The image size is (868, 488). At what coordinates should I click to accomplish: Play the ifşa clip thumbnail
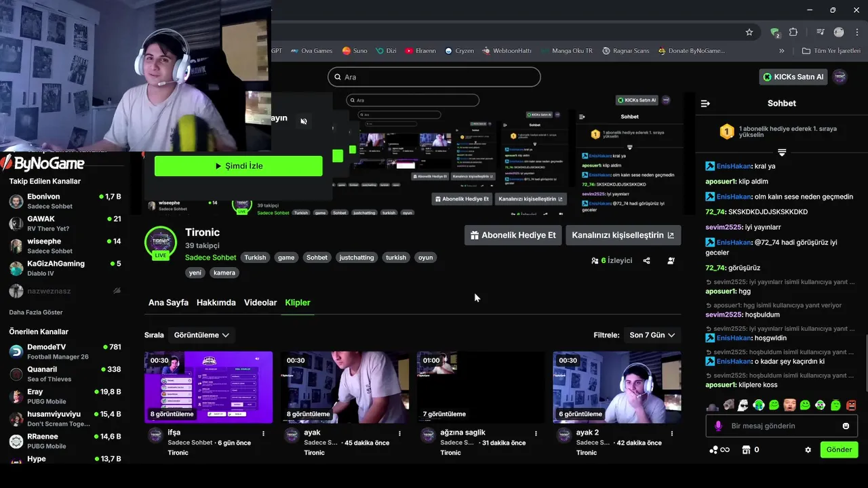click(x=208, y=387)
